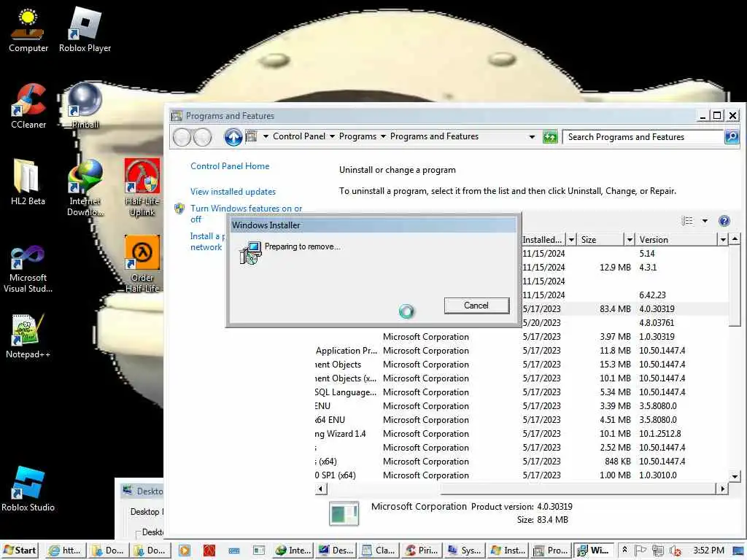This screenshot has width=747, height=560.
Task: Click the Forward navigation button
Action: 203,137
